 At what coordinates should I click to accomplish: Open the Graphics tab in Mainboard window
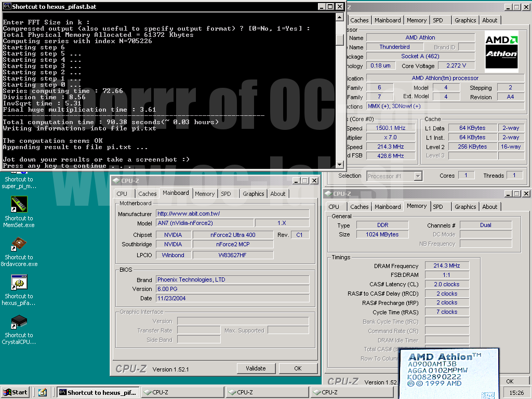(254, 194)
